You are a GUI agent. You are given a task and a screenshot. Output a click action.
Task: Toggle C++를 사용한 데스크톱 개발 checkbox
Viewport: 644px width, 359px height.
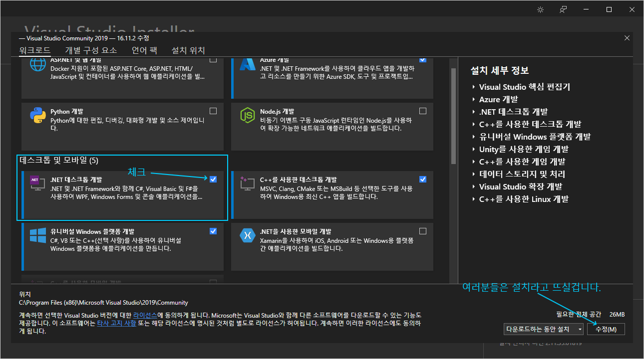click(423, 179)
